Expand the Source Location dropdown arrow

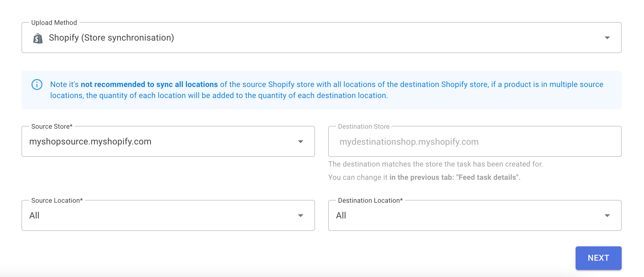300,216
